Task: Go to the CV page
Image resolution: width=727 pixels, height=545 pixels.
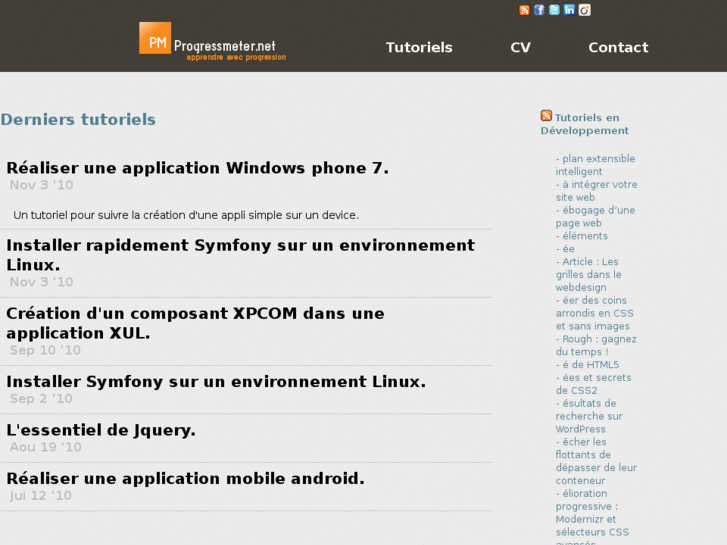Action: pos(520,47)
